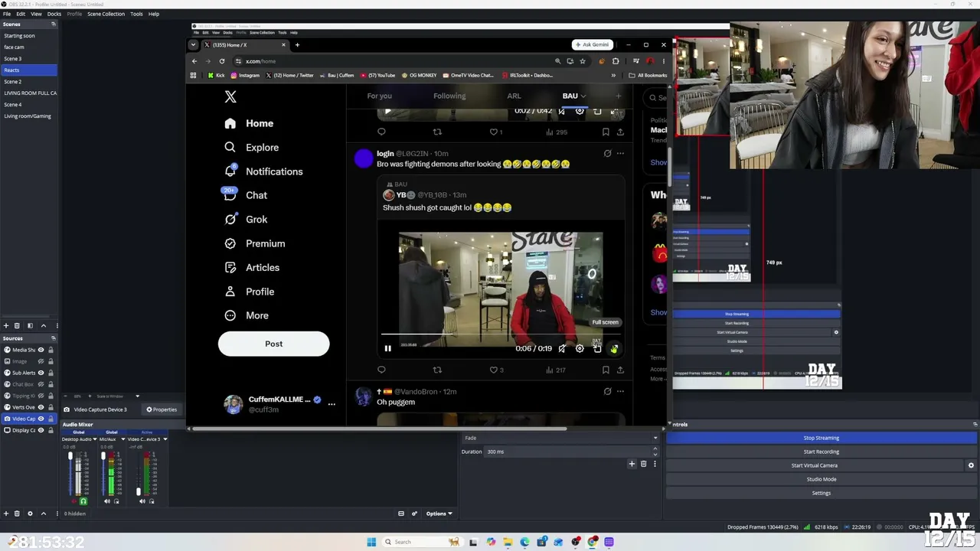Image resolution: width=980 pixels, height=551 pixels.
Task: Reload the x.com page
Action: click(222, 61)
